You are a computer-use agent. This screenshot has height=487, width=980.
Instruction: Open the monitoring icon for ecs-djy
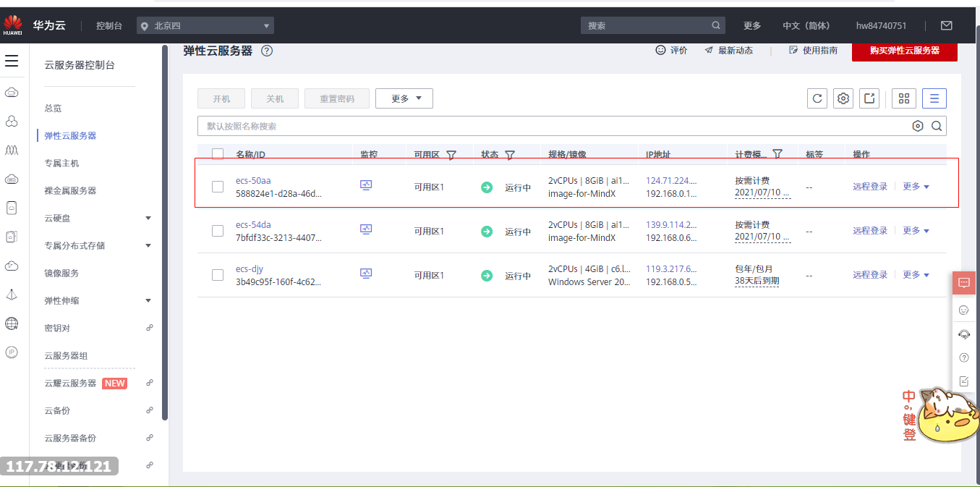point(366,274)
